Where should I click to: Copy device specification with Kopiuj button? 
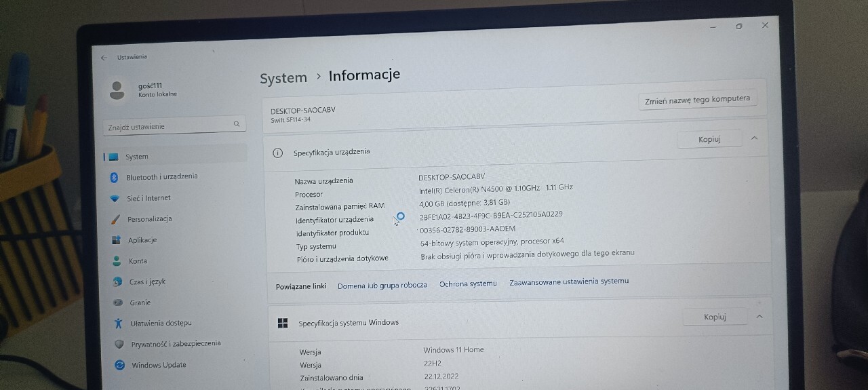click(709, 139)
